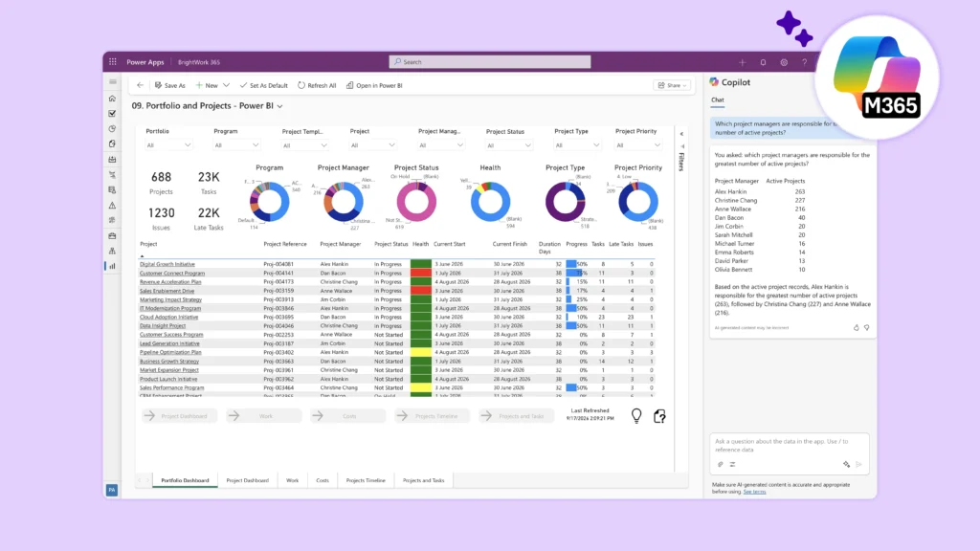Open the Digital Growth Initiative project link
The height and width of the screenshot is (551, 980).
point(167,264)
